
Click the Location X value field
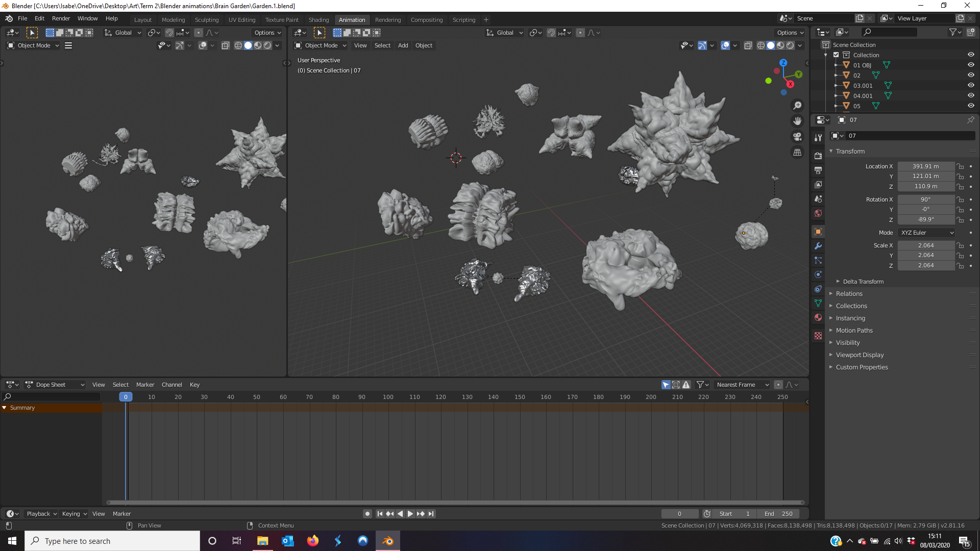click(x=925, y=166)
